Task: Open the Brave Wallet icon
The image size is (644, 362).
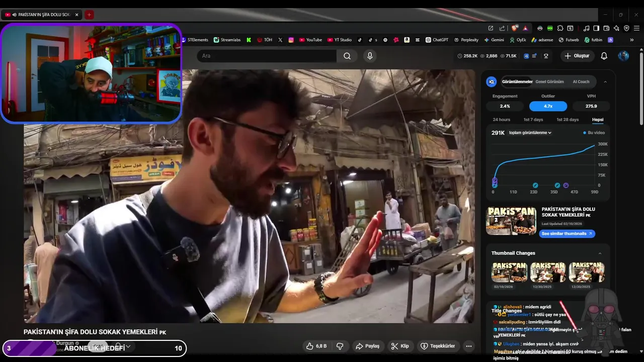Action: [x=606, y=28]
